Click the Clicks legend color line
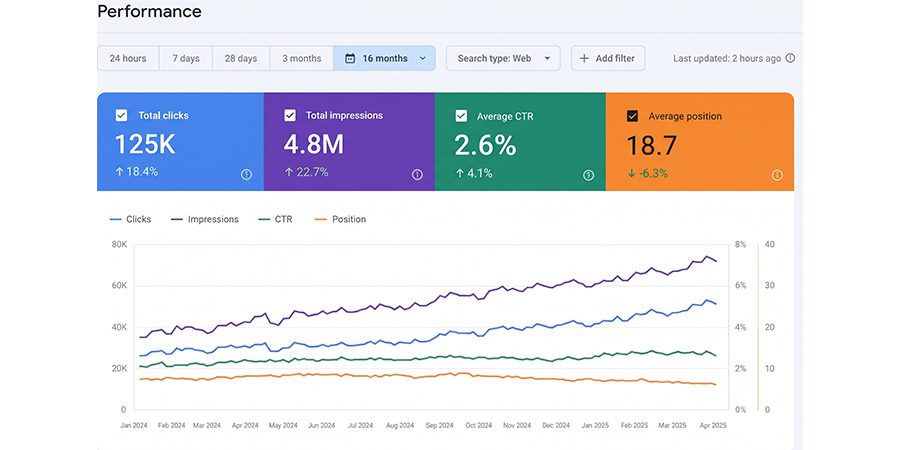900x450 pixels. pos(115,219)
